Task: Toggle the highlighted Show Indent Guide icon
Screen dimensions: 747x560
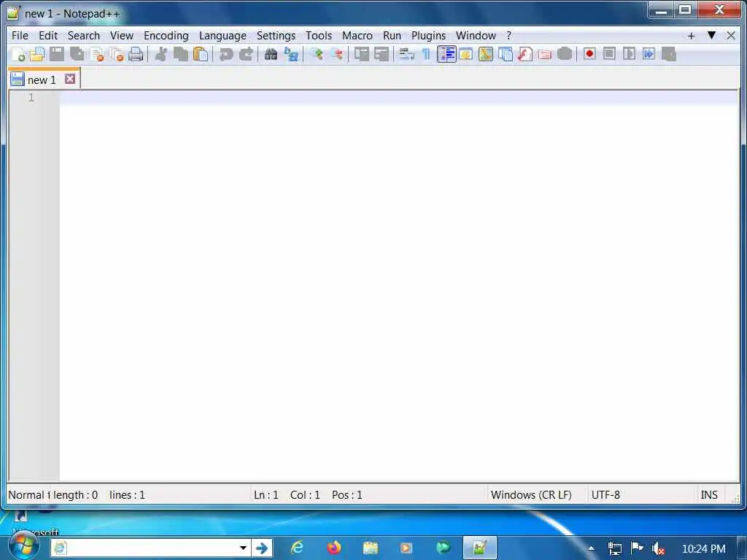Action: point(446,54)
